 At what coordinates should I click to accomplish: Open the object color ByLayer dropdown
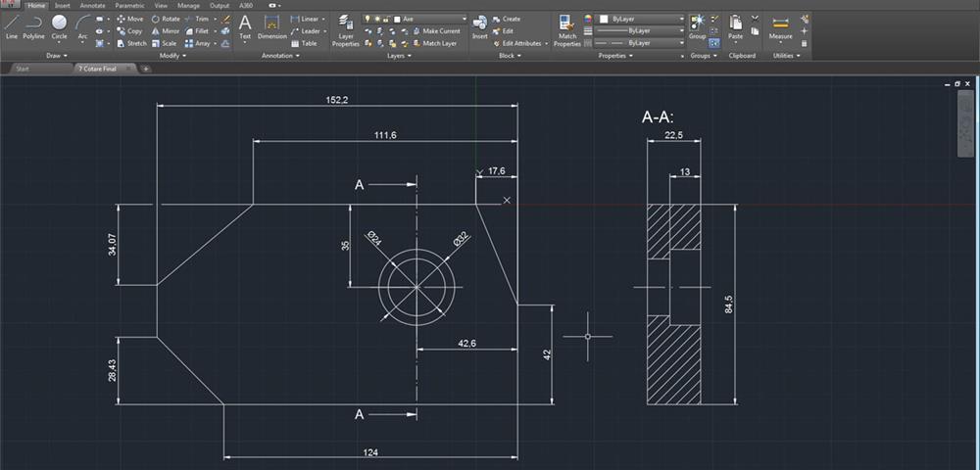(639, 19)
